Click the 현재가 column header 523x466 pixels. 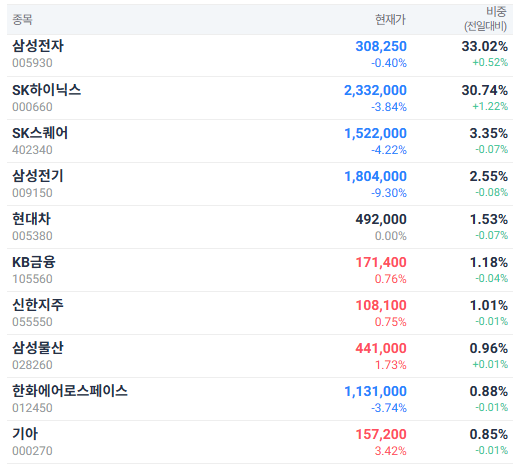click(390, 20)
